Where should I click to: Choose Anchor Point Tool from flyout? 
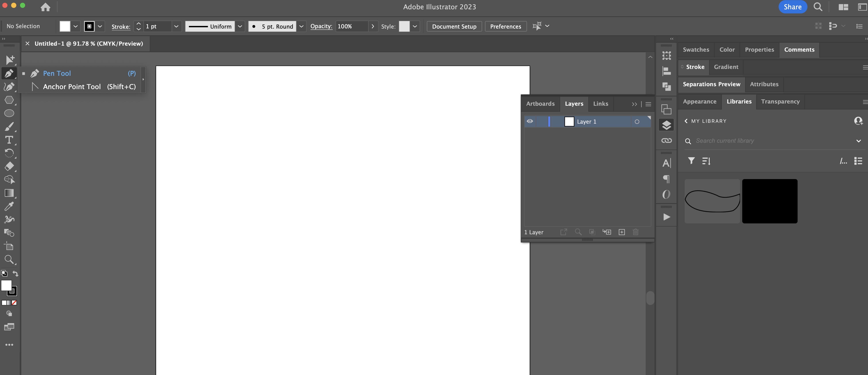tap(72, 87)
